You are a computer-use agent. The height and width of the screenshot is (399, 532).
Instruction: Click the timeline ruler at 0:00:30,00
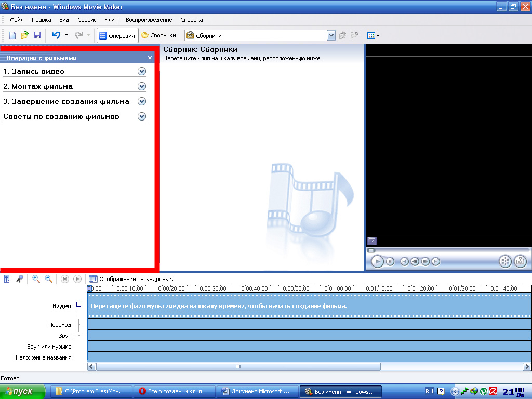coord(212,289)
